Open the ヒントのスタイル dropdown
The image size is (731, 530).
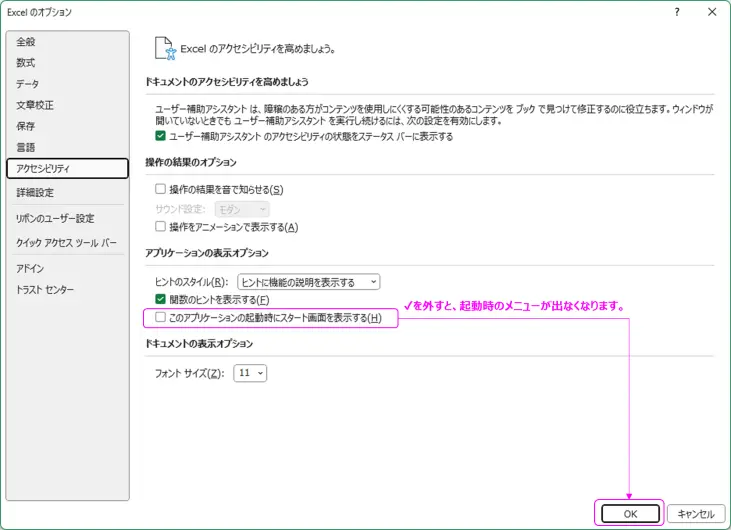tap(309, 282)
